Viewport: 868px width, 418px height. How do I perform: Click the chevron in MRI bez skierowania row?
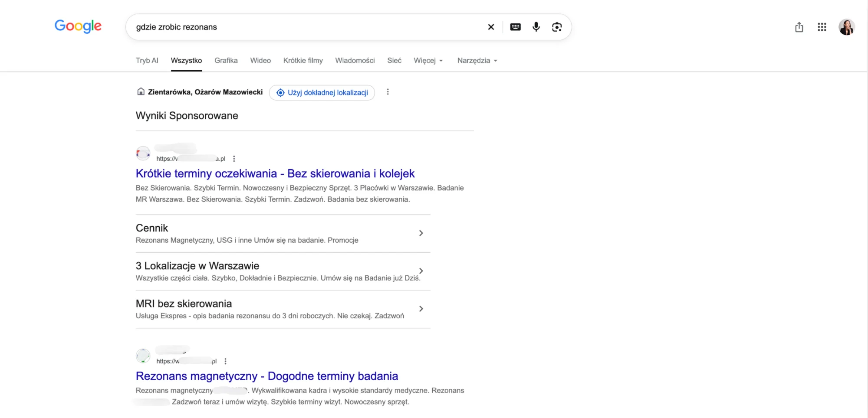[x=421, y=309]
